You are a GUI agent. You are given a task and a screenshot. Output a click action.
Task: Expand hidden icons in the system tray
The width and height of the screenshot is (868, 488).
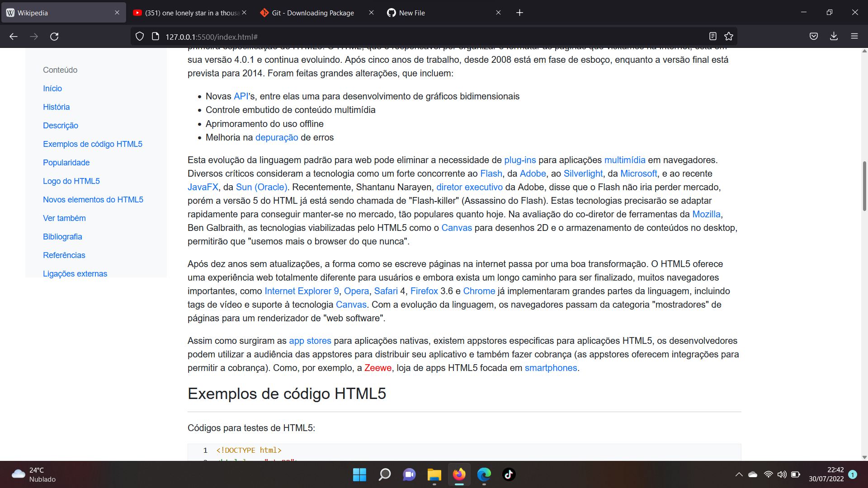click(x=739, y=474)
